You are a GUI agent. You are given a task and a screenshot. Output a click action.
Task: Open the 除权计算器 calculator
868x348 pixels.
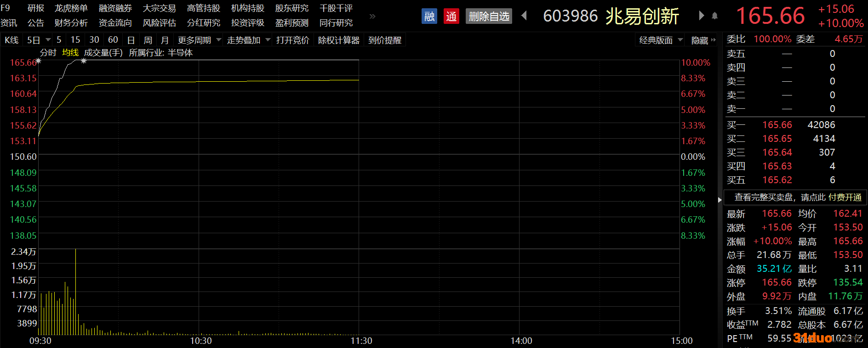(x=339, y=40)
